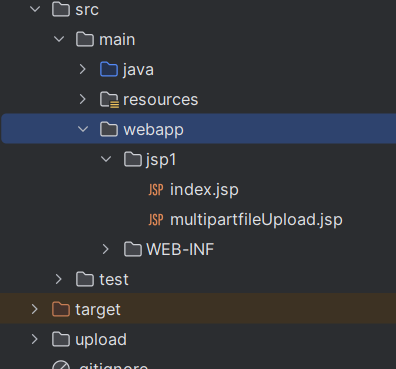The image size is (396, 369).
Task: Click the orange target folder icon
Action: 61,309
